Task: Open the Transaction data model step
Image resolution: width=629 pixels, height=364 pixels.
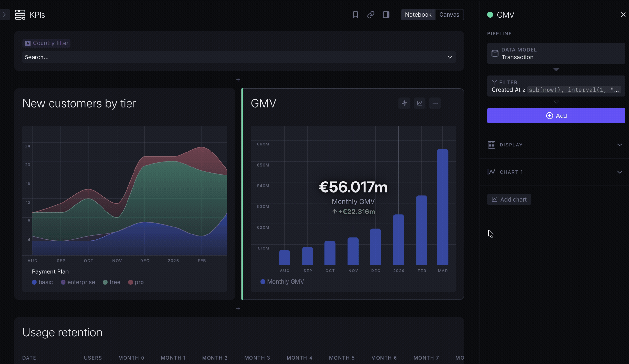Action: pyautogui.click(x=556, y=54)
